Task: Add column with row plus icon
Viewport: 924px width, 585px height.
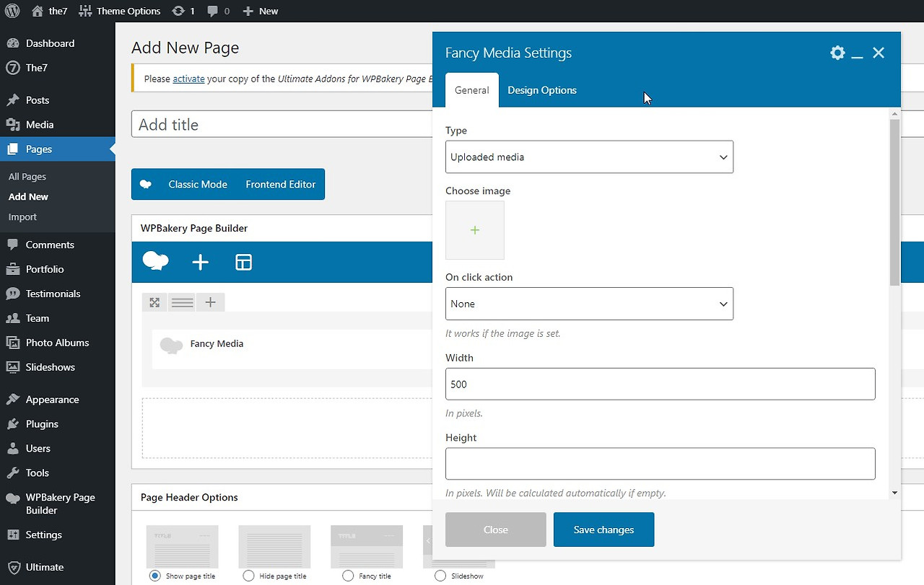Action: (x=210, y=303)
